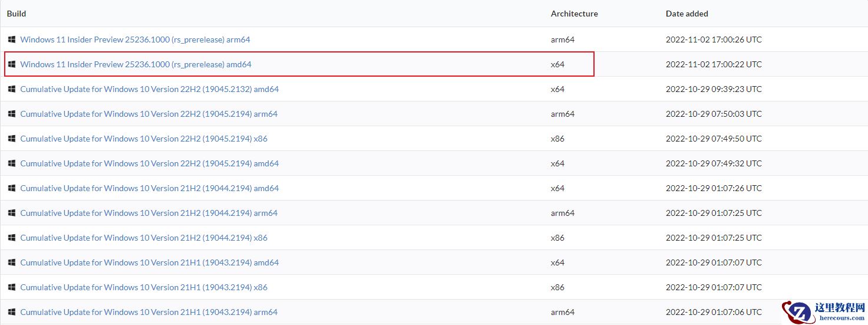Click the date 2022-10-29 09:39:23 UTC

tap(714, 89)
